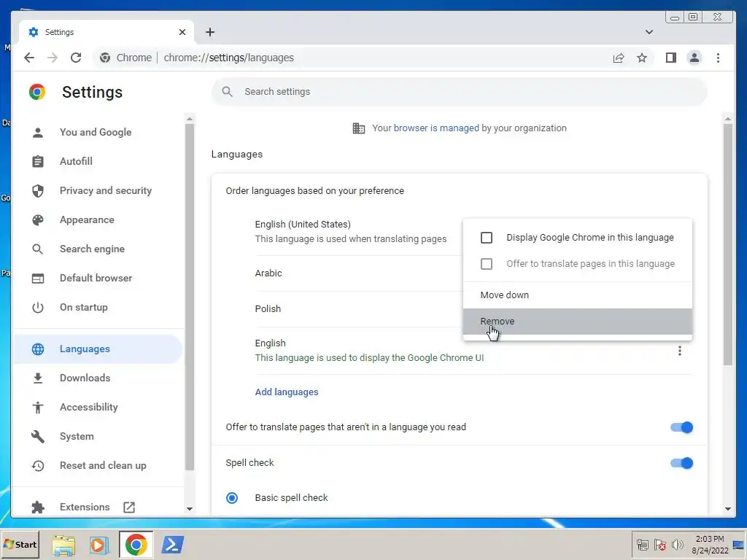Click the Action Center flag icon

[659, 544]
